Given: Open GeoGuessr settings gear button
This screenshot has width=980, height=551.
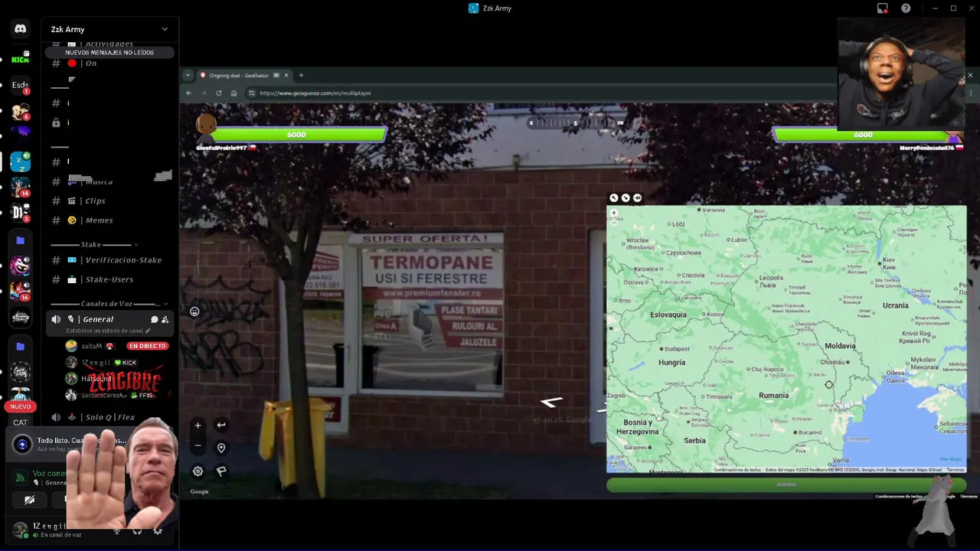Looking at the screenshot, I should coord(198,471).
